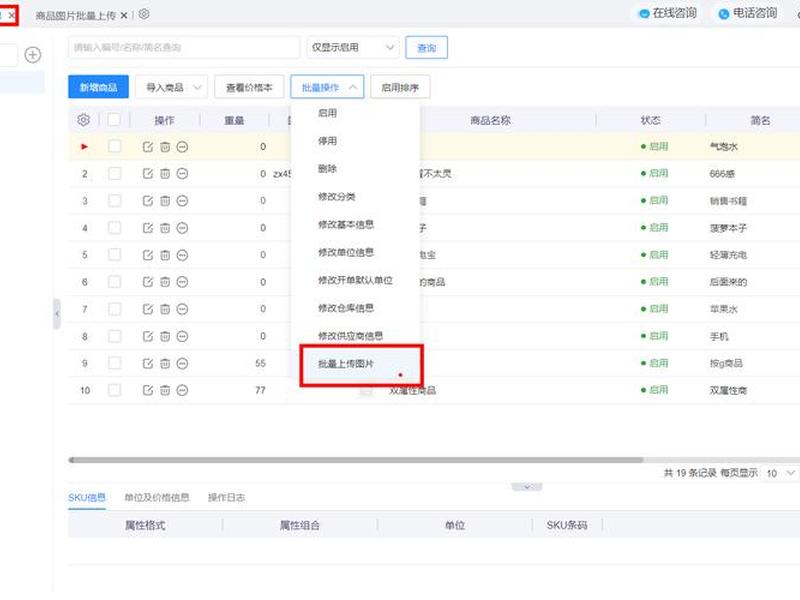This screenshot has width=800, height=600.
Task: Collapse the left sidebar handle
Action: tap(57, 313)
